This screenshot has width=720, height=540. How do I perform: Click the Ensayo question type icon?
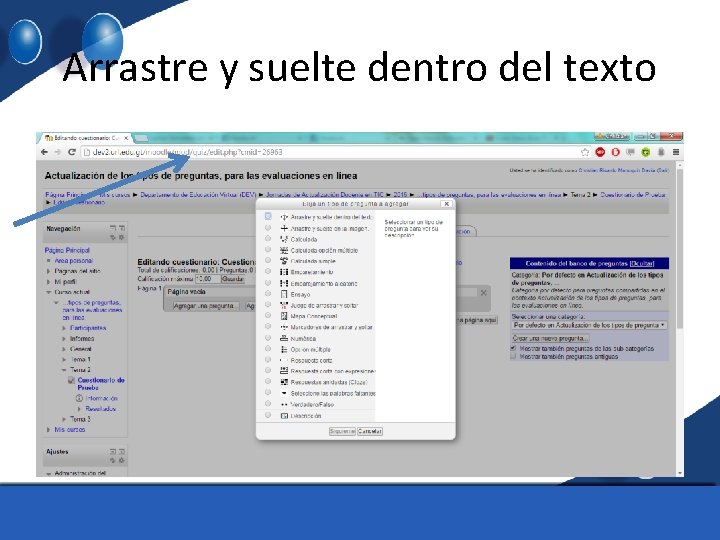(284, 294)
